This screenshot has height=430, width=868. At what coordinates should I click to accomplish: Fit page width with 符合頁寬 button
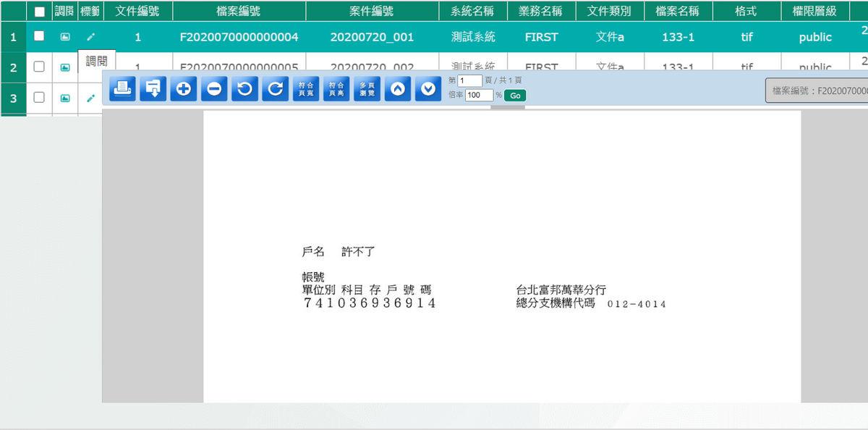tap(306, 88)
